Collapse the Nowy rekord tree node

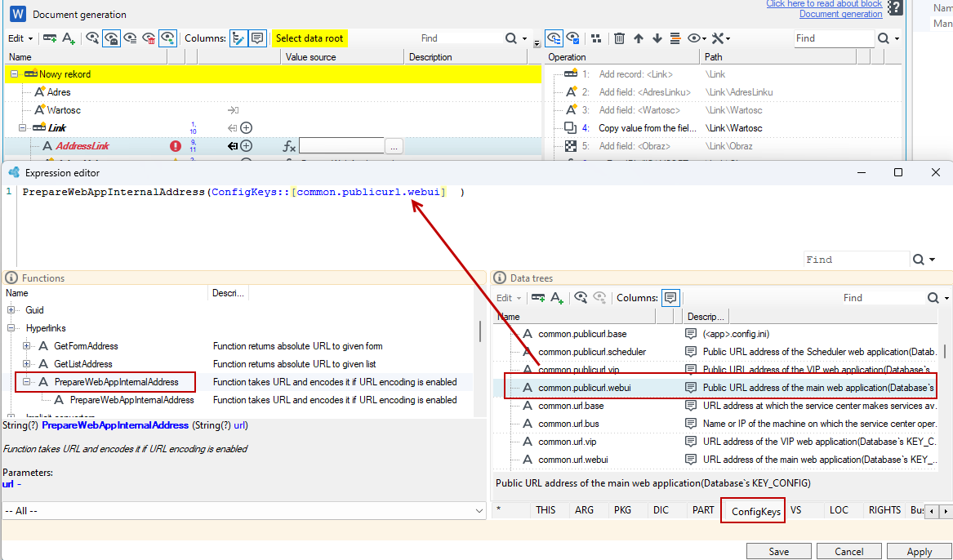tap(14, 74)
